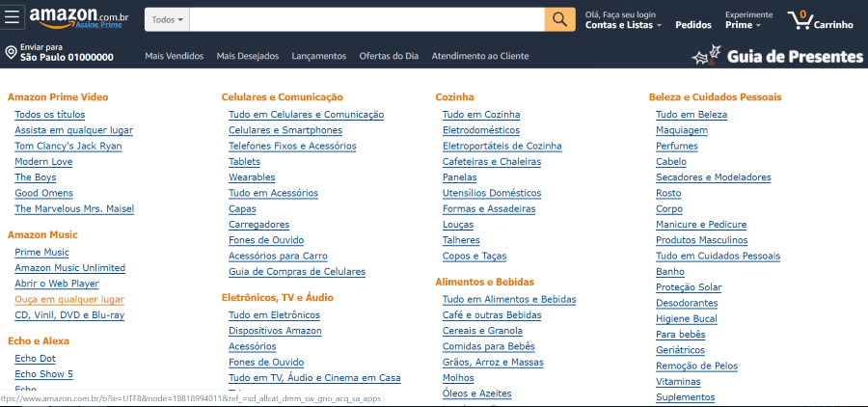Open the Wearables link
The height and width of the screenshot is (407, 868).
252,177
